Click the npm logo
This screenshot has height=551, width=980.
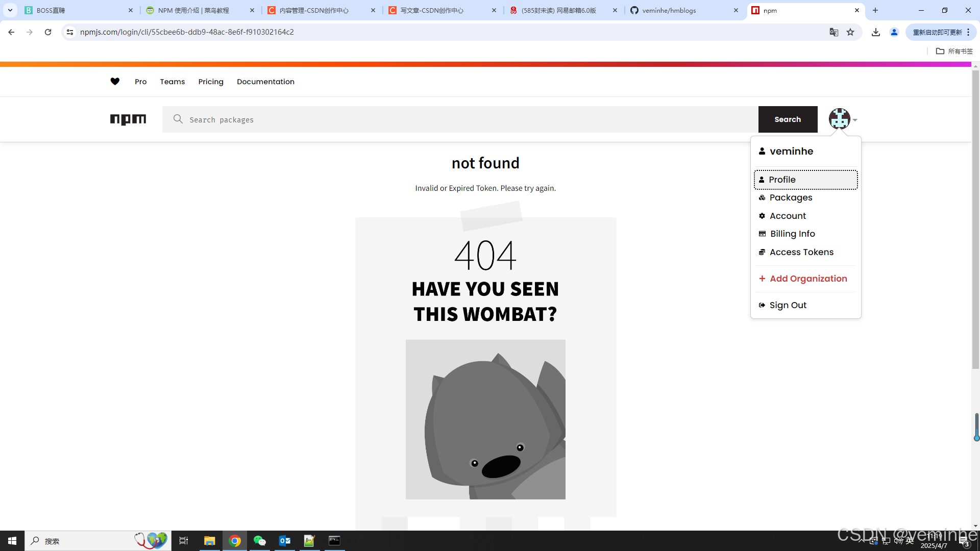click(x=128, y=119)
